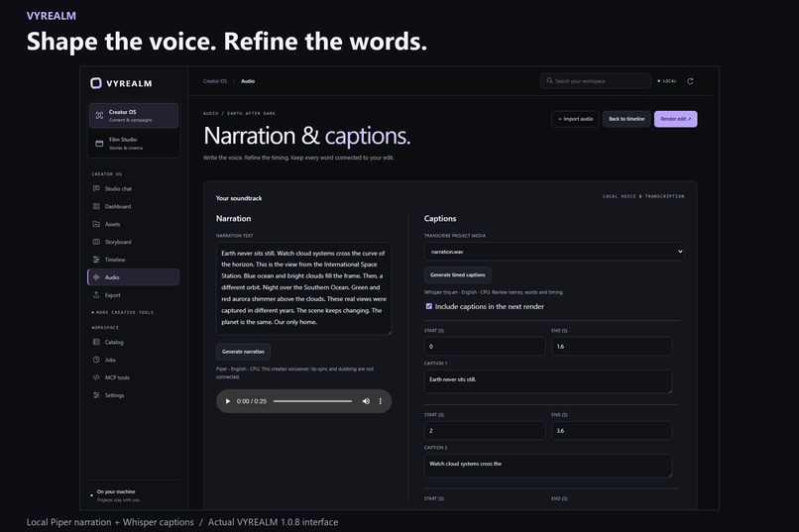The width and height of the screenshot is (799, 532).
Task: Click the audio player progress slider
Action: (x=312, y=401)
